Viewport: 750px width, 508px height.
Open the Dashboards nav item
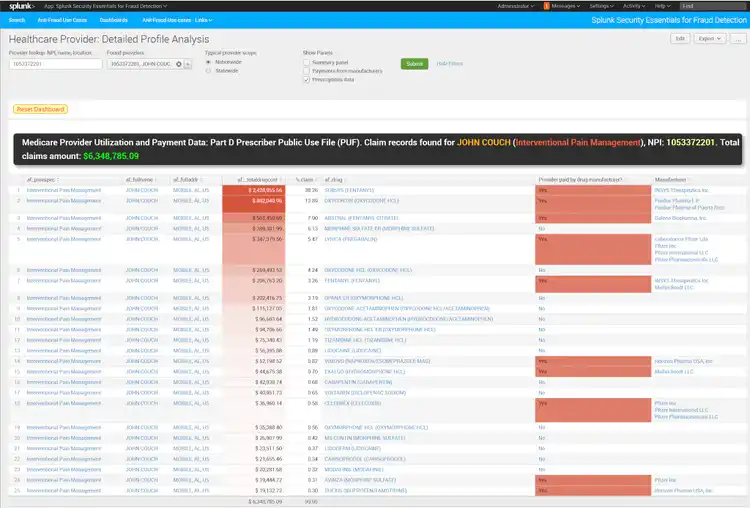[114, 19]
